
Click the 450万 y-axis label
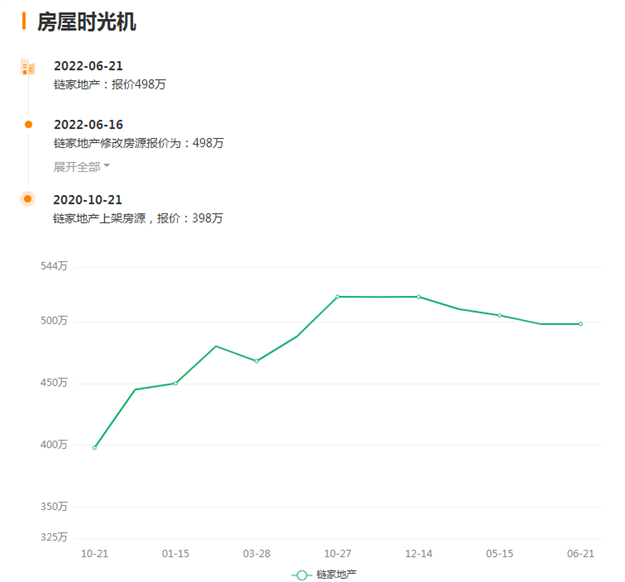[54, 383]
